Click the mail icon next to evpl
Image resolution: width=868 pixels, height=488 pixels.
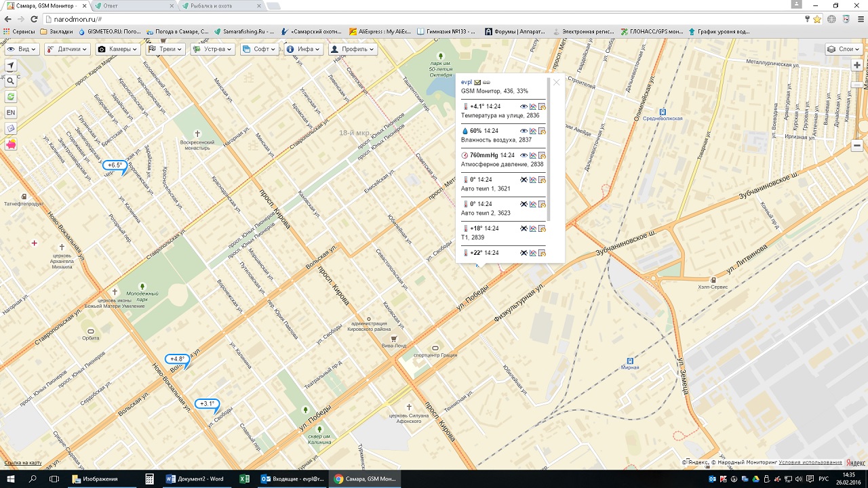[x=477, y=82]
